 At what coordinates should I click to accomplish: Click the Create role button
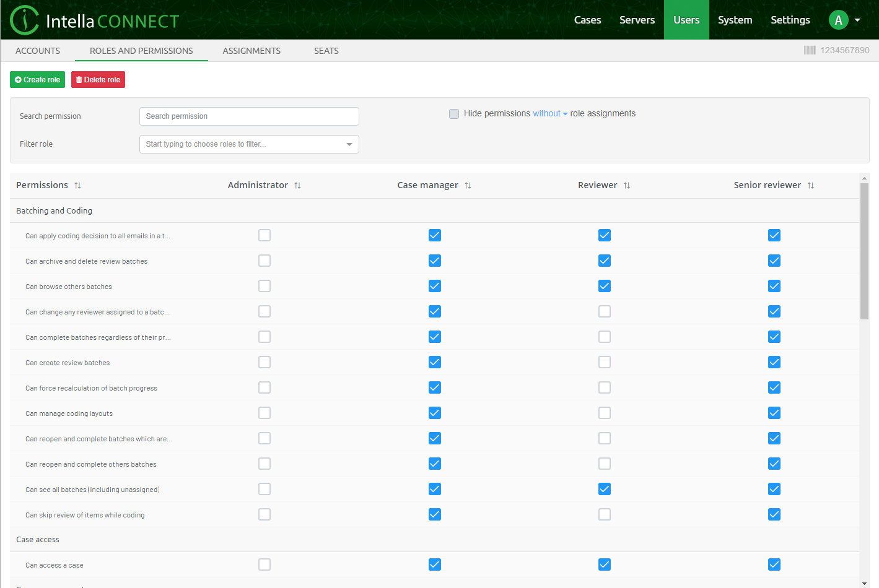(37, 80)
